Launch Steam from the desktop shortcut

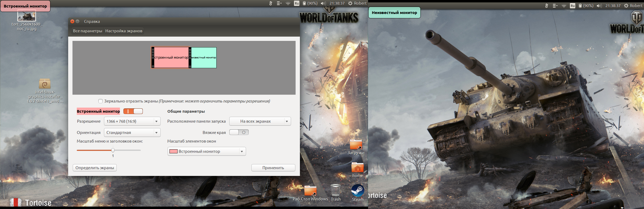(358, 191)
